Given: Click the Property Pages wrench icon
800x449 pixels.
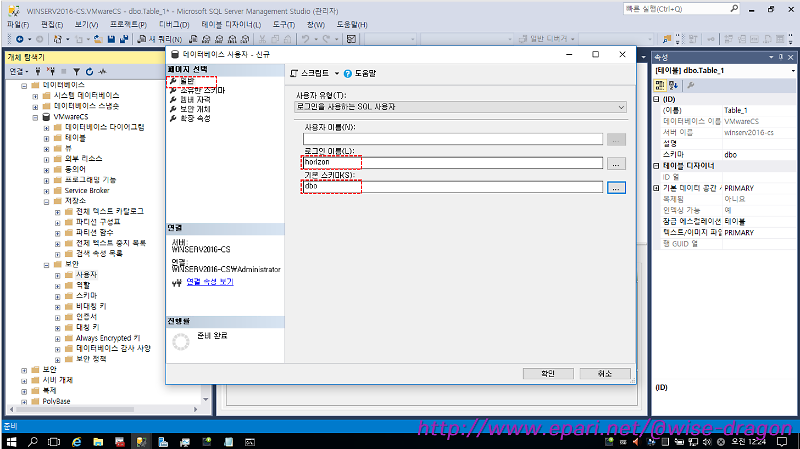Looking at the screenshot, I should [x=690, y=85].
